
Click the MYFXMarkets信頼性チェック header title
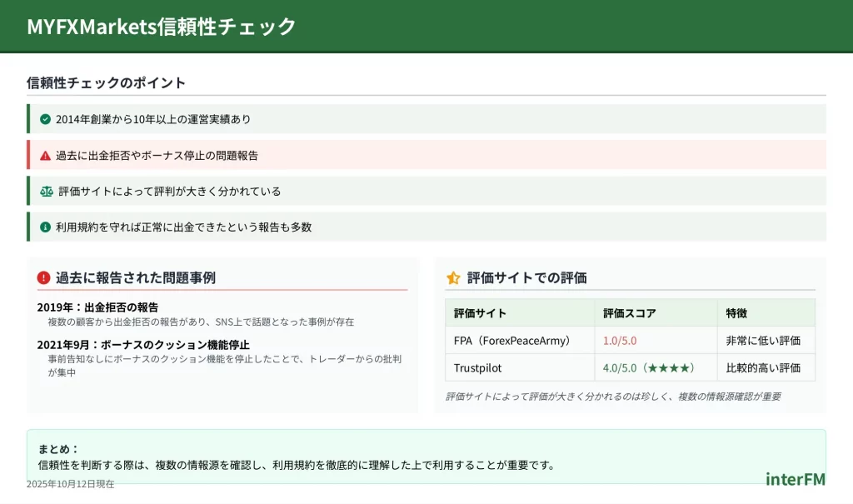click(162, 26)
